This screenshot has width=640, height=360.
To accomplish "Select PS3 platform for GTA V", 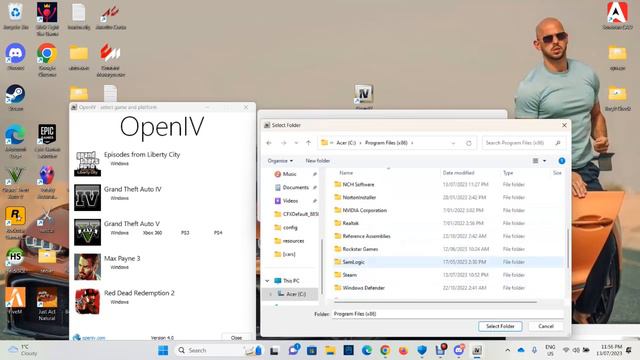I will (x=185, y=233).
